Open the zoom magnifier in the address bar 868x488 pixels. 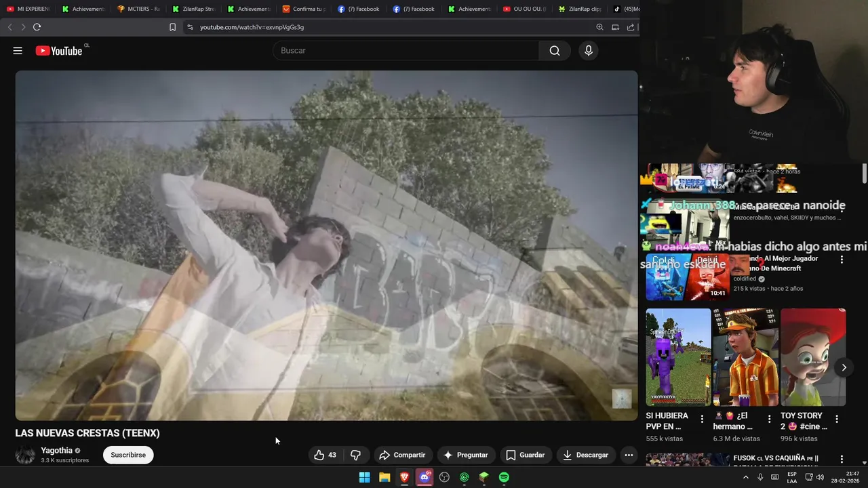(599, 27)
